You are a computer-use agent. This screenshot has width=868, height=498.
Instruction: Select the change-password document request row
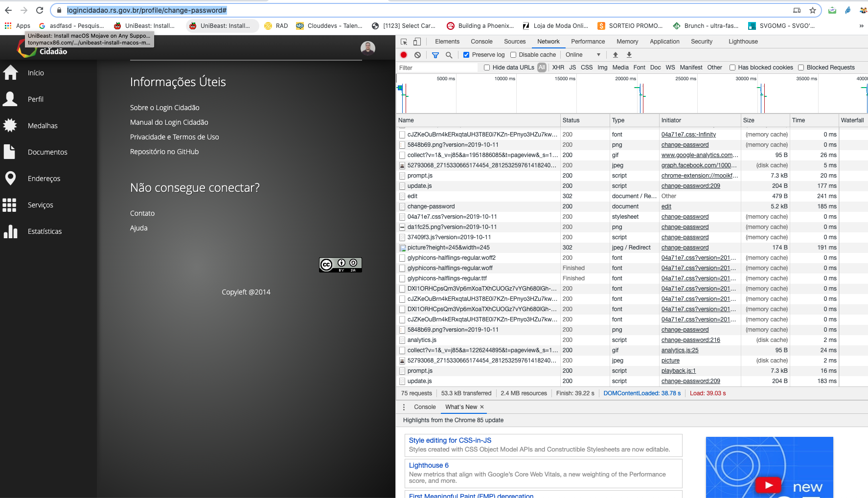click(632, 206)
